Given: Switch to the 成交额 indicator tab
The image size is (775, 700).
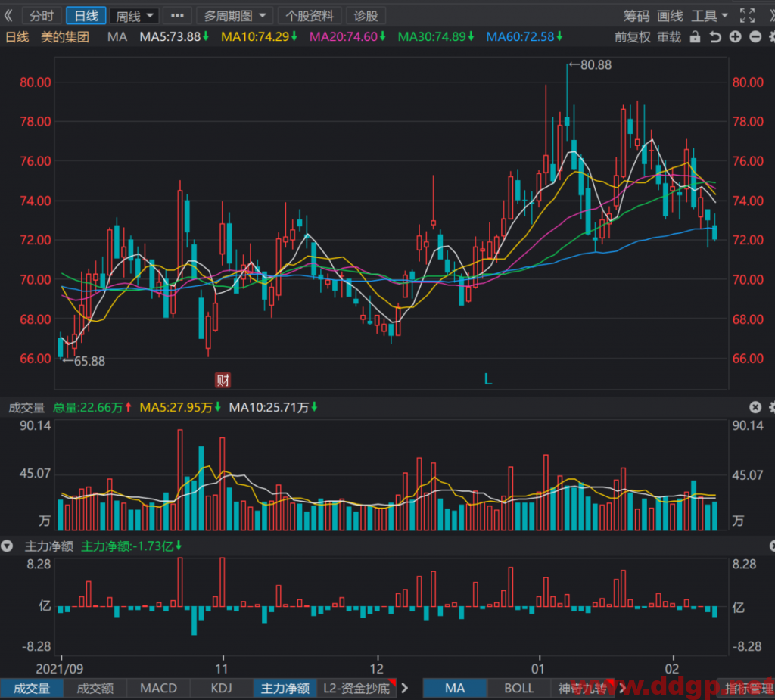Looking at the screenshot, I should click(95, 688).
